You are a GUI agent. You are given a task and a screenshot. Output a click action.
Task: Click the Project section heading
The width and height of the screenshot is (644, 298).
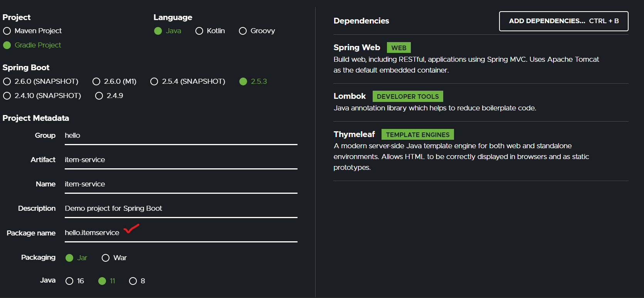pos(17,17)
